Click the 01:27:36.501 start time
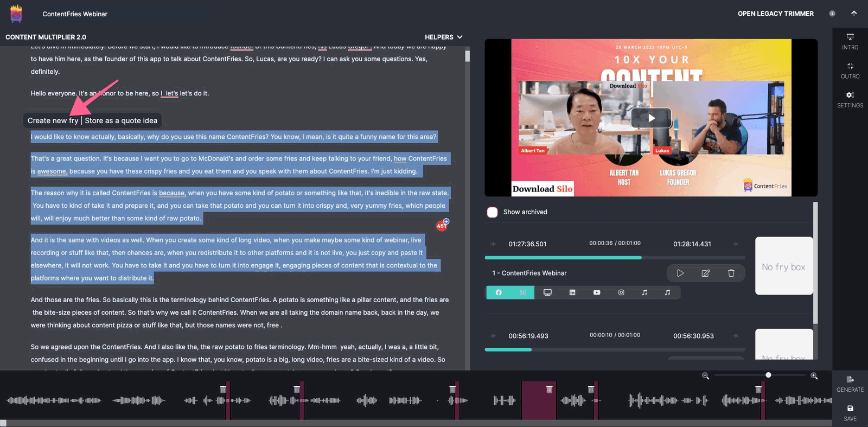The image size is (868, 427). tap(527, 244)
